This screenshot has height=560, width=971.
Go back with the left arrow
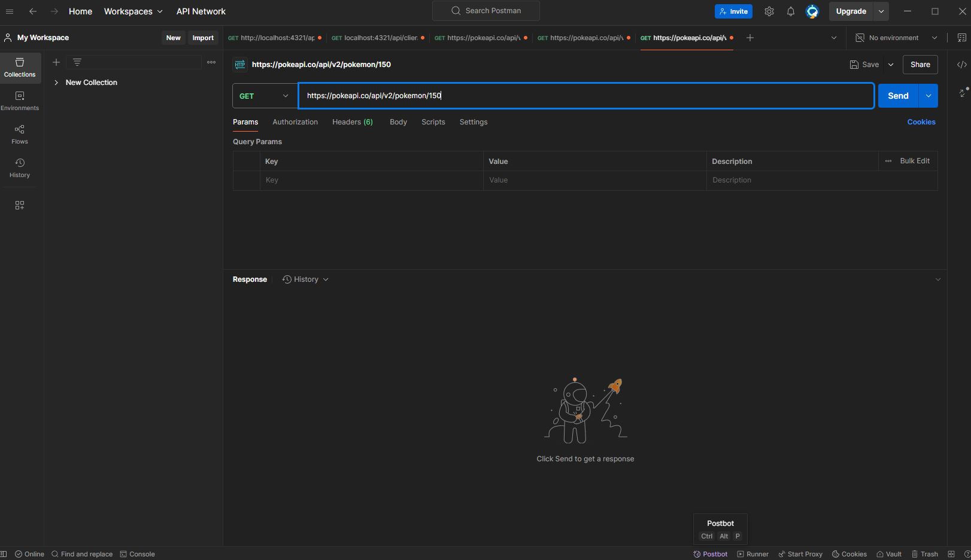(x=33, y=11)
